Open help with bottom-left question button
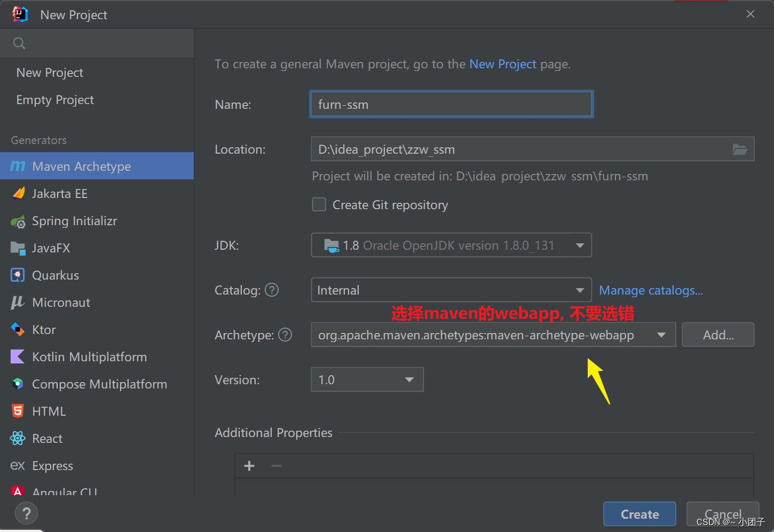Screen dimensions: 774x532 (x=26, y=513)
